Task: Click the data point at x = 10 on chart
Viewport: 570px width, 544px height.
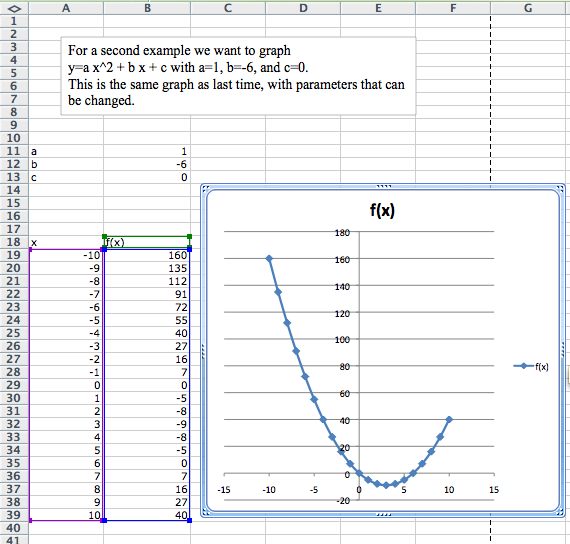Action: tap(449, 420)
